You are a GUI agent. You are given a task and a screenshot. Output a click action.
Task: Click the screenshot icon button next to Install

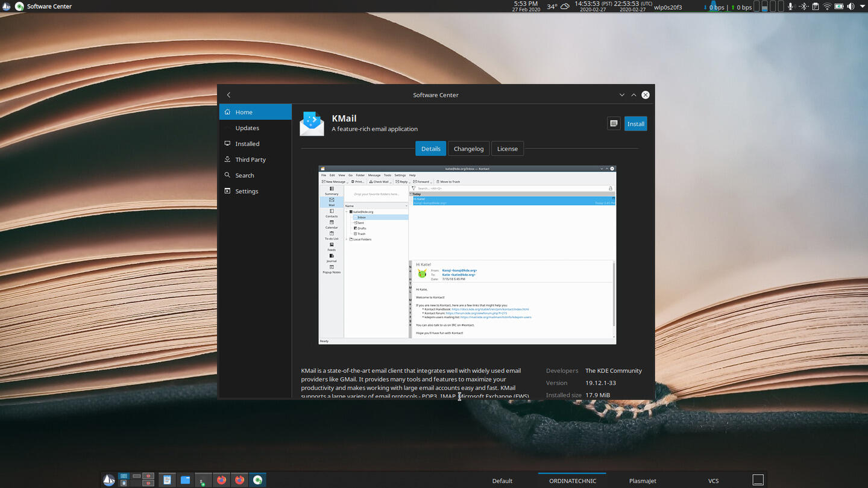(x=614, y=124)
